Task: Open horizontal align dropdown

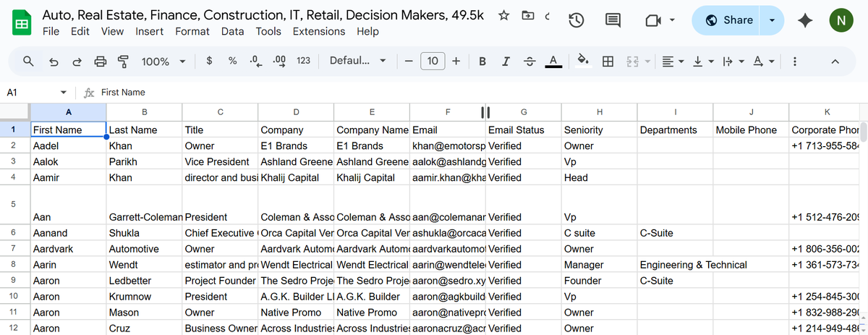Action: (x=673, y=62)
